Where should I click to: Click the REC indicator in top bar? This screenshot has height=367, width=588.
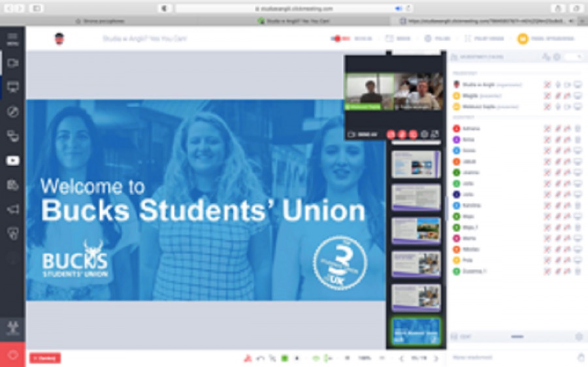tap(340, 39)
